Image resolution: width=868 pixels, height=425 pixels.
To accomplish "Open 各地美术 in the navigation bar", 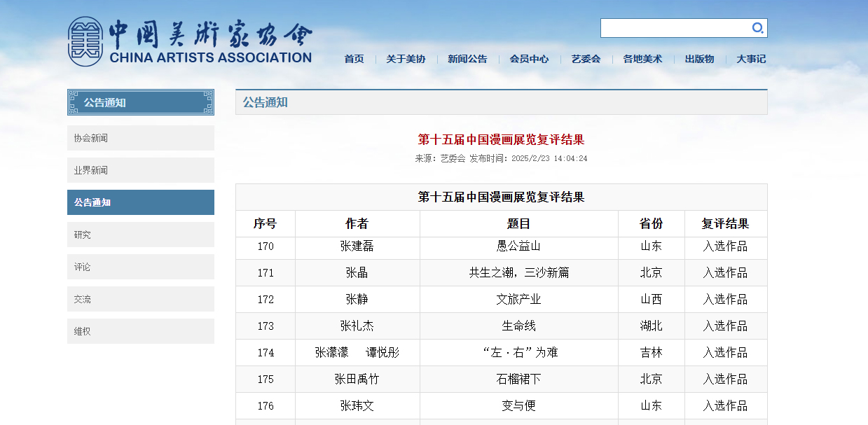I will click(x=642, y=59).
